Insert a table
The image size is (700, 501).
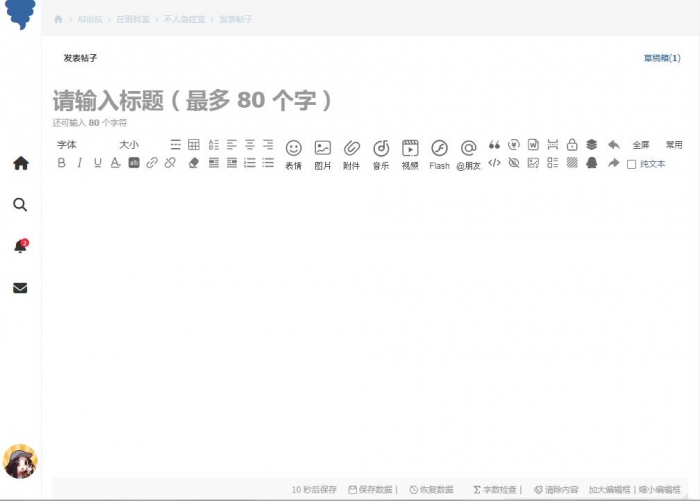(194, 144)
